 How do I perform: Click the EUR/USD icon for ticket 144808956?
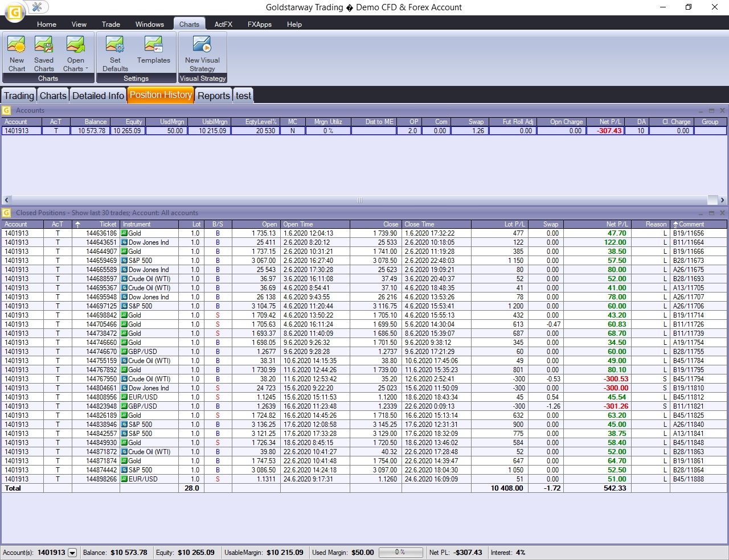[124, 397]
